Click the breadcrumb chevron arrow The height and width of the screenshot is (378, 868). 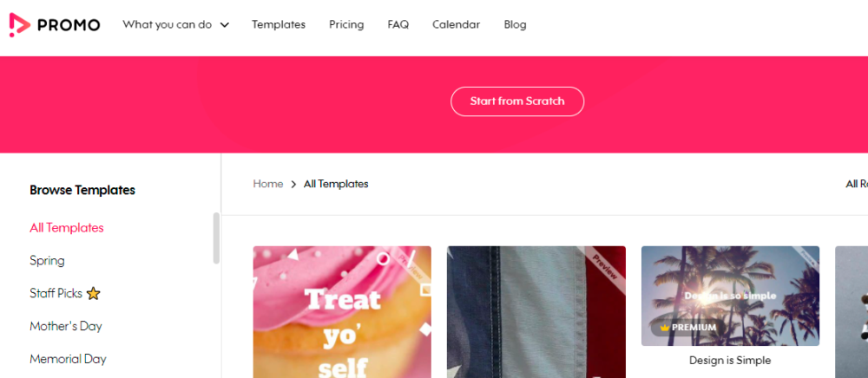[x=293, y=184]
